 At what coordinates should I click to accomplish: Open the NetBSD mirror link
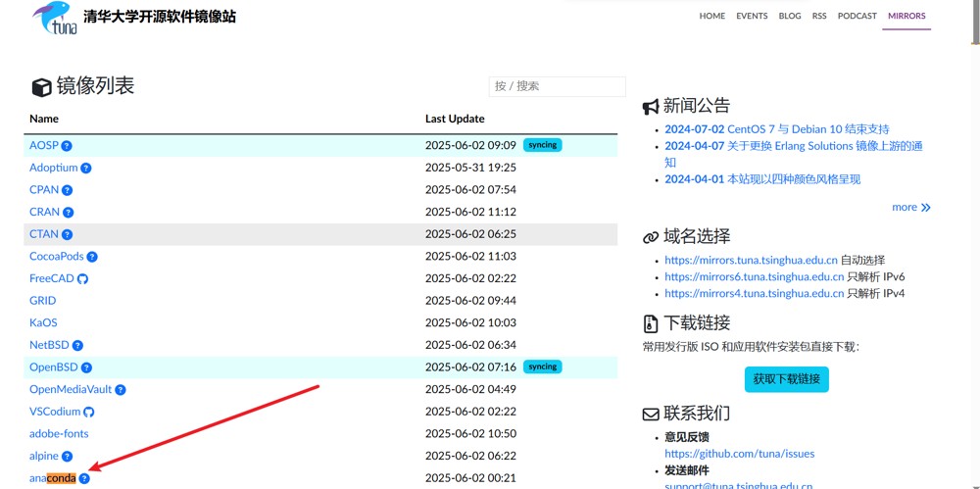pos(49,345)
